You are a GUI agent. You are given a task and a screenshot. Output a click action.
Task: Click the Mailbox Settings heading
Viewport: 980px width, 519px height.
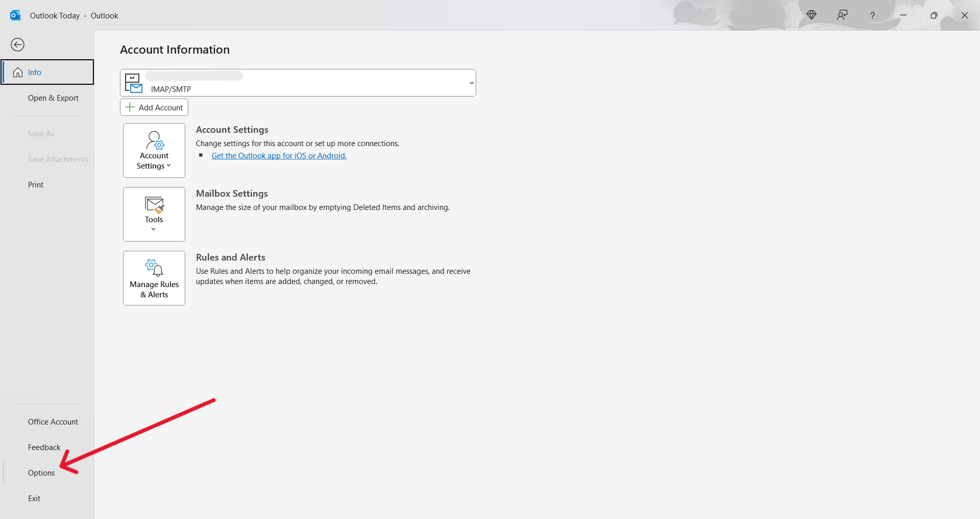pos(232,194)
